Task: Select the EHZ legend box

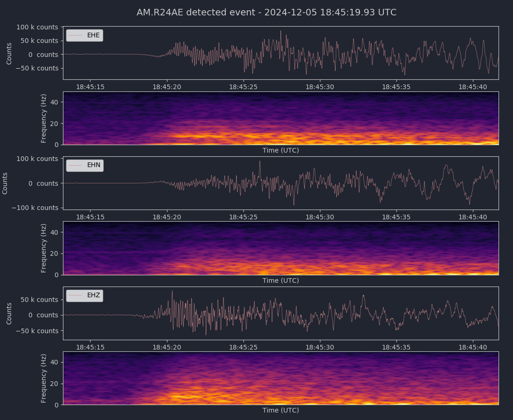Action: [x=84, y=295]
